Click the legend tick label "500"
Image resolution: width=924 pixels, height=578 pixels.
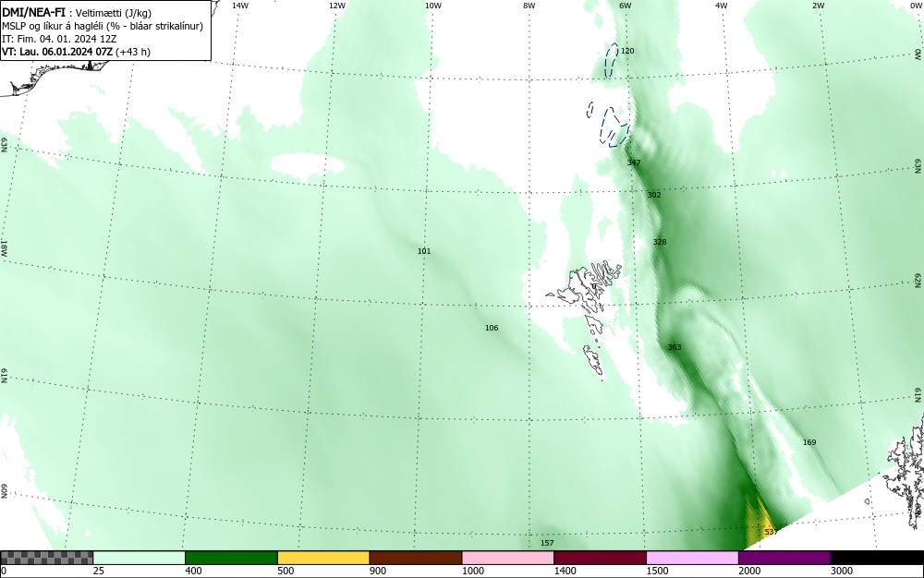pos(286,571)
